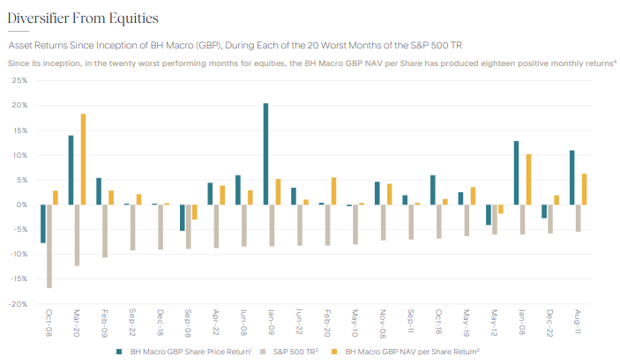Viewport: 620px width, 364px height.
Task: Click the yellow NAV per Share legend swatch
Action: [x=337, y=352]
